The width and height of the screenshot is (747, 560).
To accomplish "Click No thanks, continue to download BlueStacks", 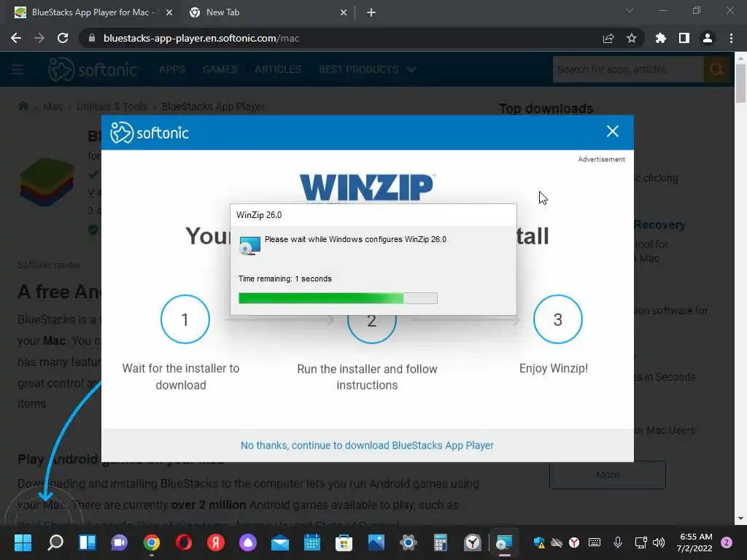I will tap(367, 446).
